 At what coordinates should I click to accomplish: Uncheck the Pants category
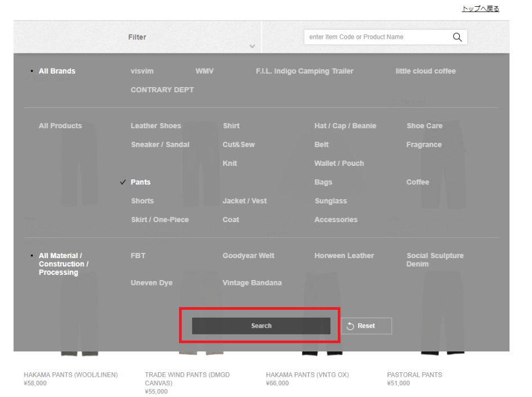point(141,182)
